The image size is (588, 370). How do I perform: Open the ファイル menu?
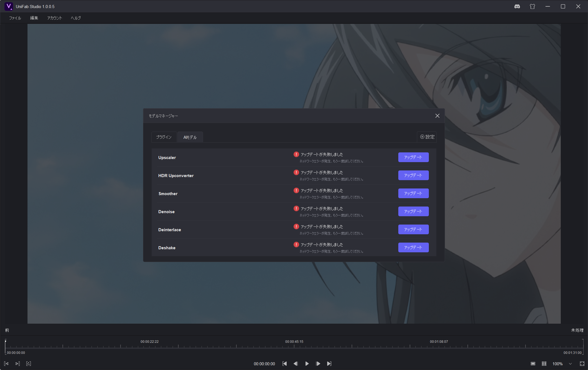[x=15, y=18]
